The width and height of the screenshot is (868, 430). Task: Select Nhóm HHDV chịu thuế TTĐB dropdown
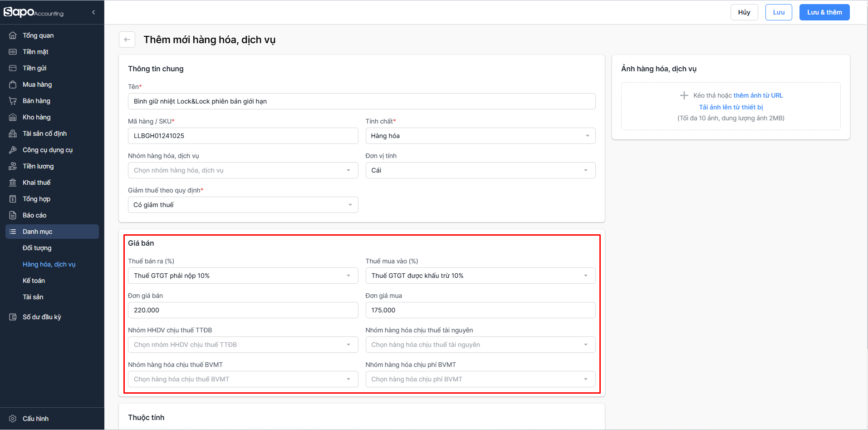[243, 345]
